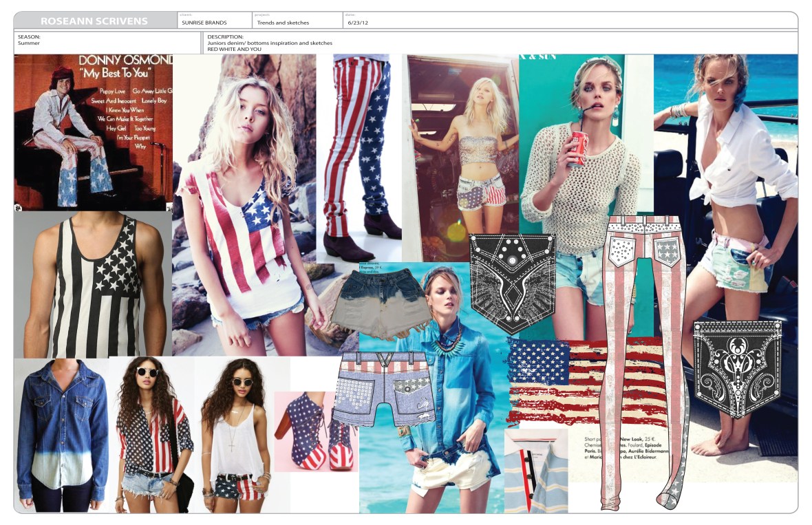Image resolution: width=812 pixels, height=525 pixels.
Task: Click the studded denim shorts sketch
Action: (385, 392)
